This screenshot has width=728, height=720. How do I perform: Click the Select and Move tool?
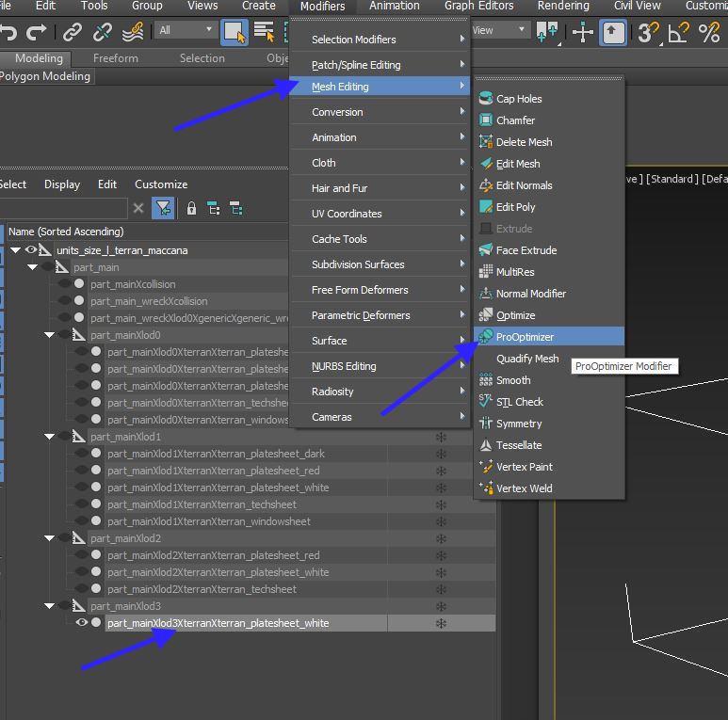(583, 33)
